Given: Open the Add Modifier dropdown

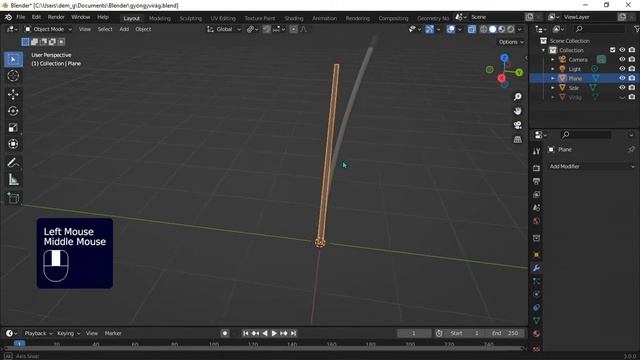Looking at the screenshot, I should point(591,167).
